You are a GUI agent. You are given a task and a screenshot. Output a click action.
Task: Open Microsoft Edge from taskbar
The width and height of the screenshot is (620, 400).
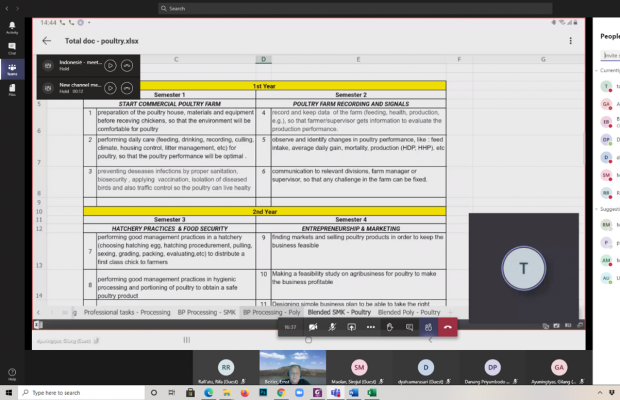click(208, 392)
